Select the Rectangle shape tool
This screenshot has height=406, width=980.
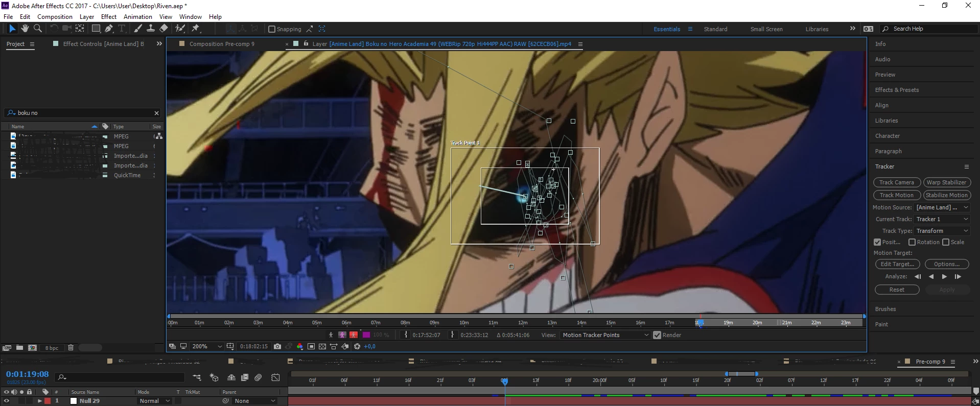(x=96, y=29)
